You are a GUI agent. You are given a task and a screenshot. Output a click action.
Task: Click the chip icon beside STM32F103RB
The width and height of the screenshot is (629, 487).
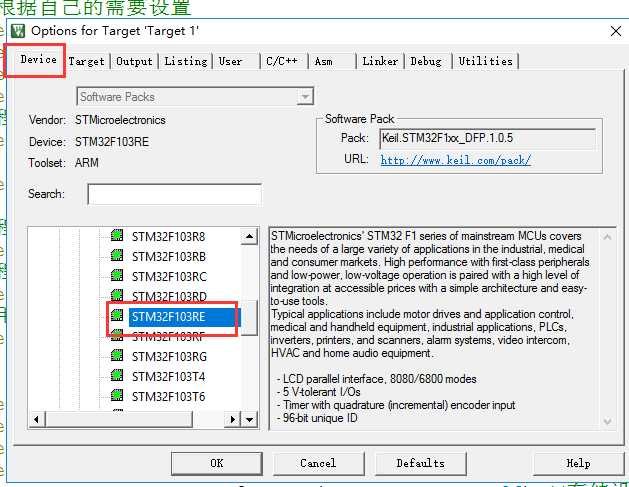[x=117, y=256]
